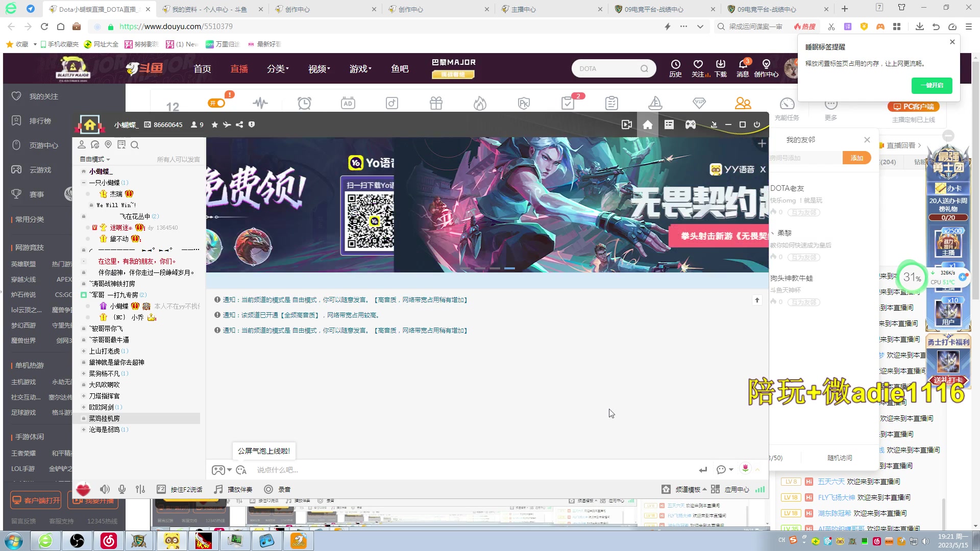
Task: Click the scroll-to-top arrow in chat notices
Action: [x=757, y=300]
